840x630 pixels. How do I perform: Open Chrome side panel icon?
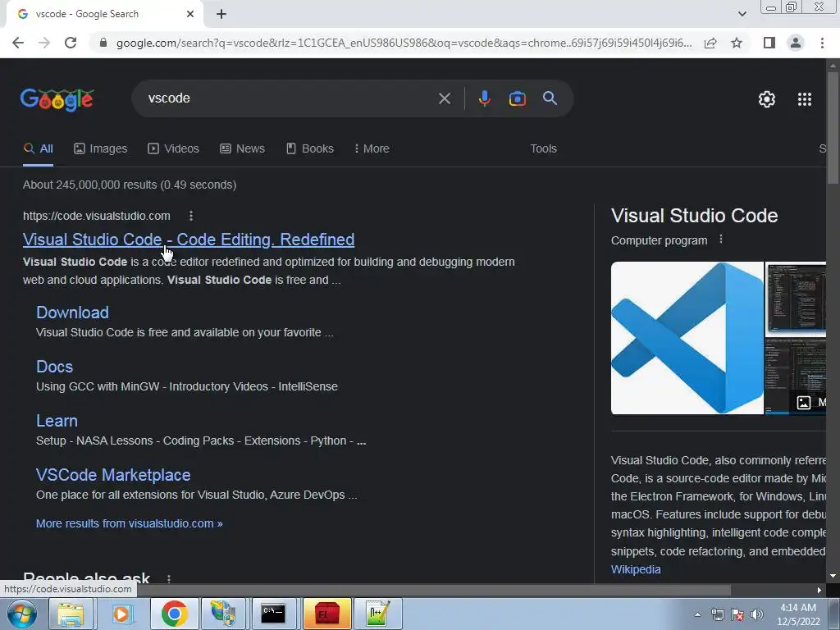point(769,43)
